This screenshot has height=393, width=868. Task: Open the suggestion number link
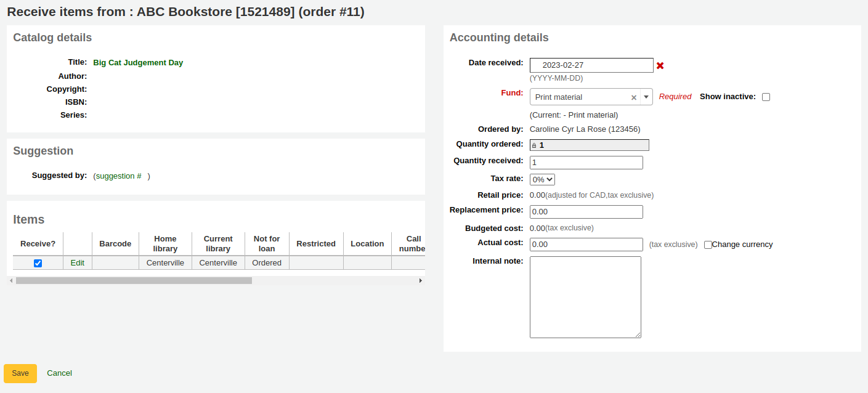(x=118, y=176)
